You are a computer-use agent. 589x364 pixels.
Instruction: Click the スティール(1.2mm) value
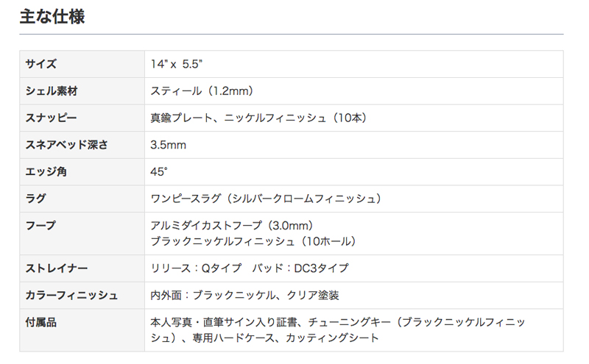(x=202, y=91)
